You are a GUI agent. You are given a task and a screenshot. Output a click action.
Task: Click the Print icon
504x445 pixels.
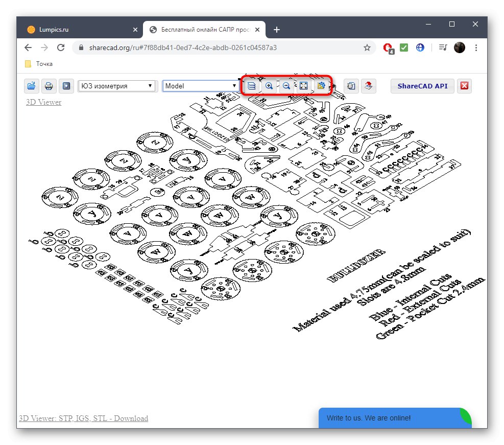point(49,86)
